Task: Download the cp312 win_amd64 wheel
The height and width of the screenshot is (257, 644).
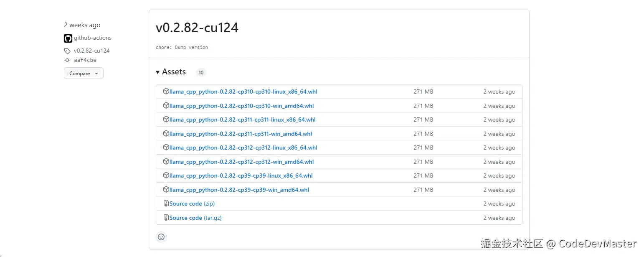Action: point(241,162)
